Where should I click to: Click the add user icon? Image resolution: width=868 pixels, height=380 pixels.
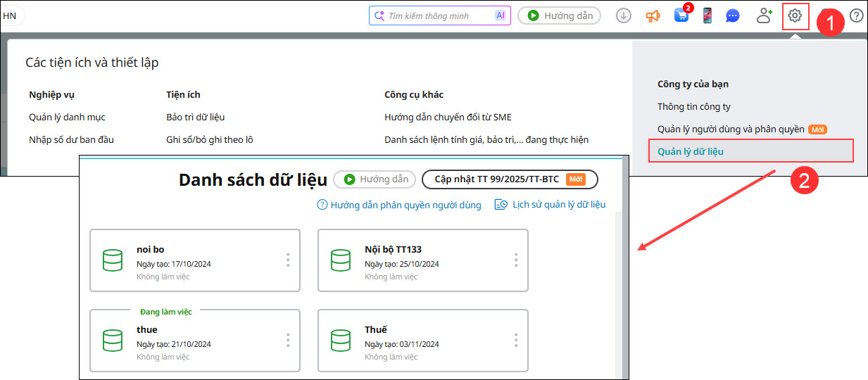765,15
